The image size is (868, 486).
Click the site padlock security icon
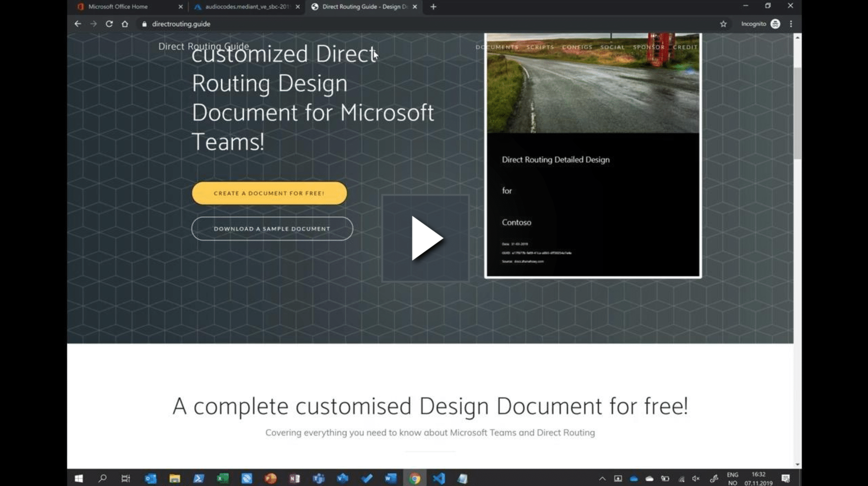point(144,24)
